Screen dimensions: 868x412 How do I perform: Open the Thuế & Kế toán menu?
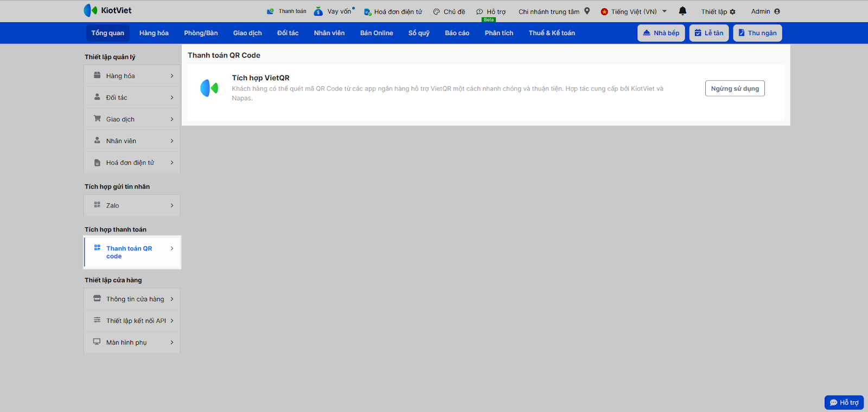[552, 33]
